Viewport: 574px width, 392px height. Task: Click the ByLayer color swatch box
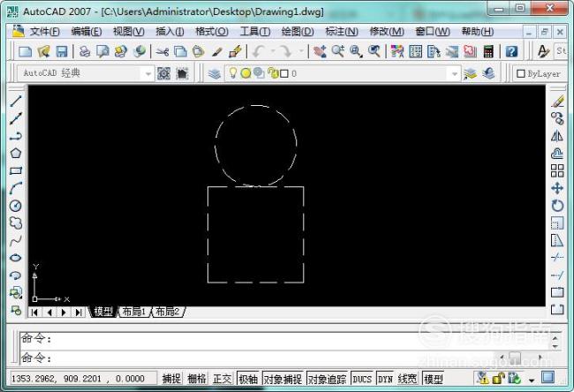(x=520, y=74)
